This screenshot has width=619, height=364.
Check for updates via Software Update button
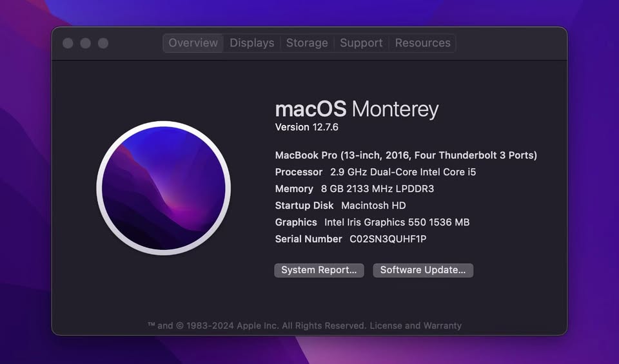click(x=423, y=270)
